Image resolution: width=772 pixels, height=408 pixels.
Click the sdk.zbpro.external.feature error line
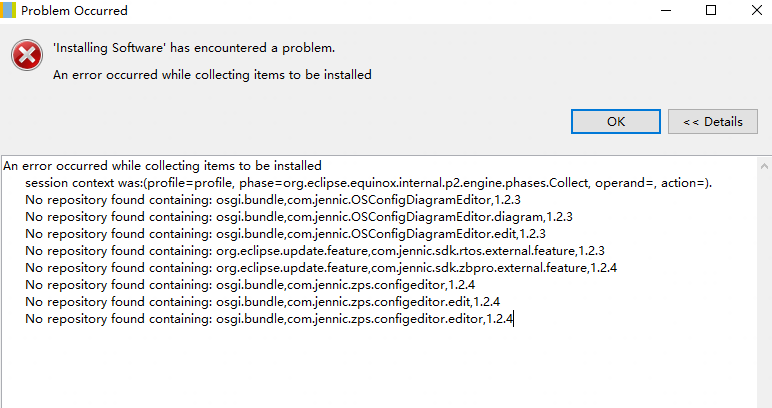tap(321, 267)
